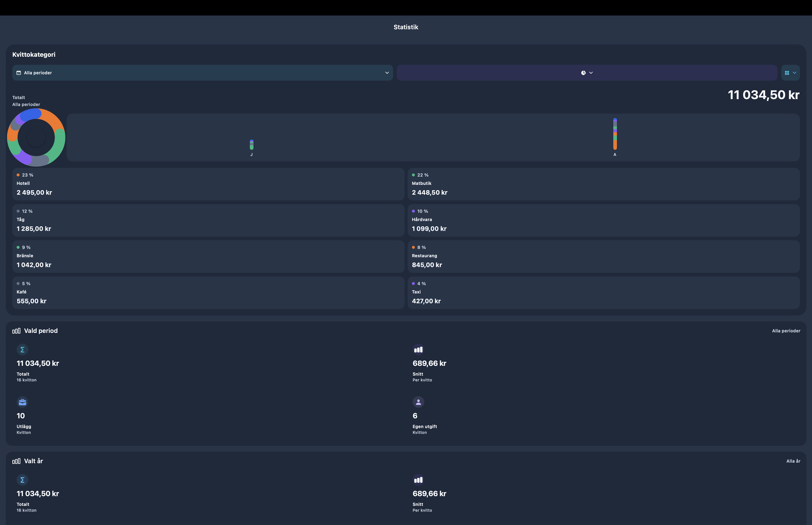Open the Matbutik category card
The width and height of the screenshot is (812, 525).
pyautogui.click(x=603, y=184)
